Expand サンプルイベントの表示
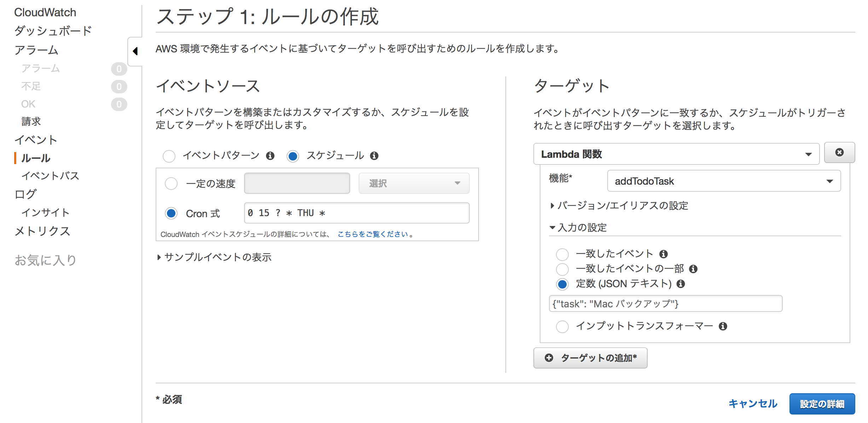Image resolution: width=868 pixels, height=423 pixels. 214,257
